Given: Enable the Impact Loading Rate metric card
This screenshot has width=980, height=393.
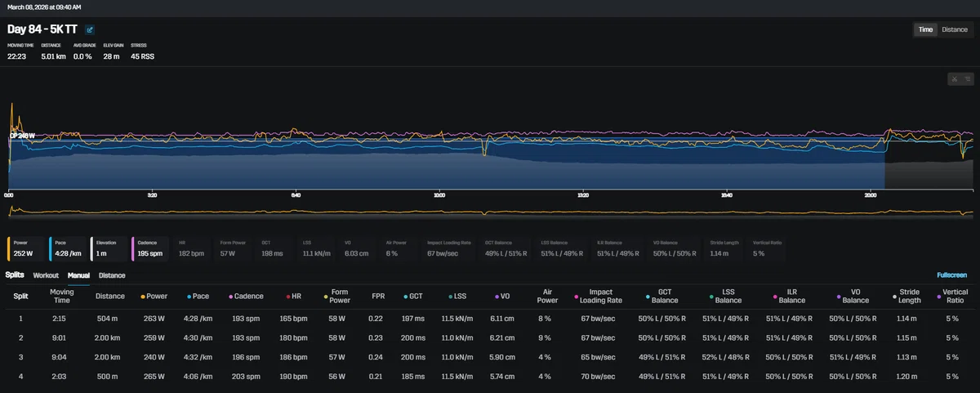Looking at the screenshot, I should click(450, 248).
